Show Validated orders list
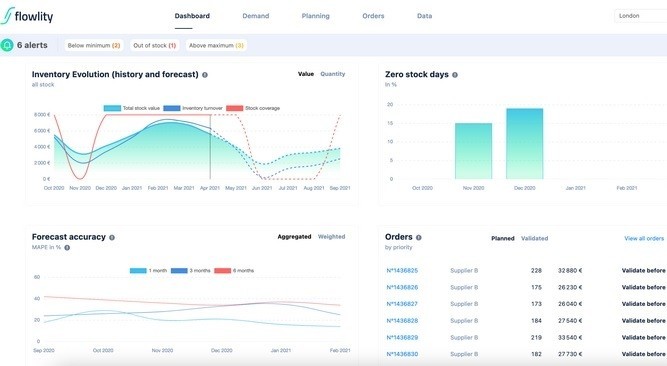Viewport: 667px width, 366px height. click(534, 238)
